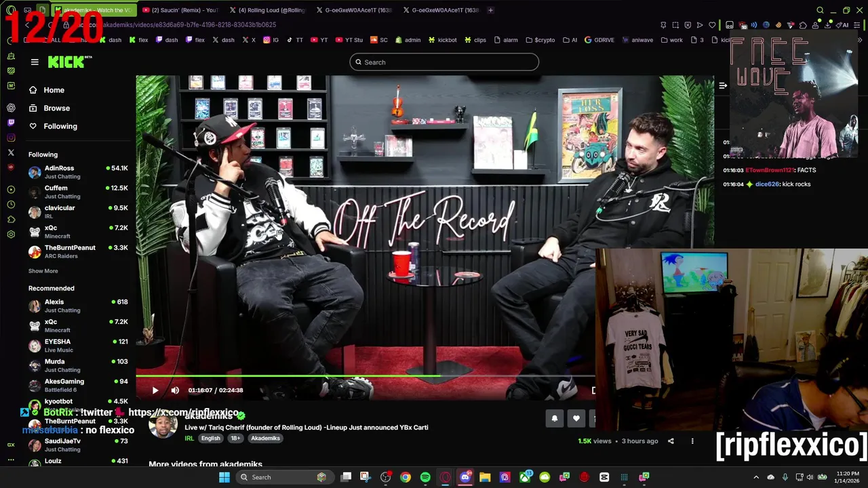Screen dimensions: 868x488
Task: Open Alexis channel in Recommended
Action: click(78, 306)
